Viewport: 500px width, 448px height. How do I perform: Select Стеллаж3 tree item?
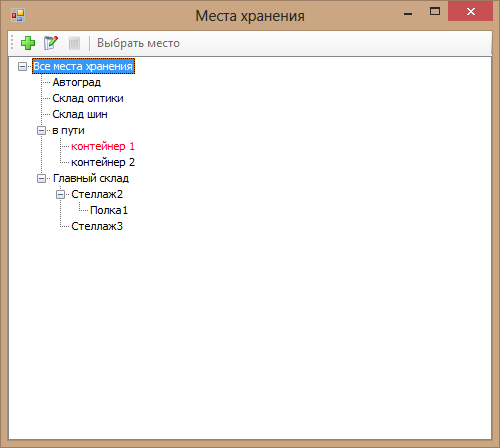(x=97, y=226)
